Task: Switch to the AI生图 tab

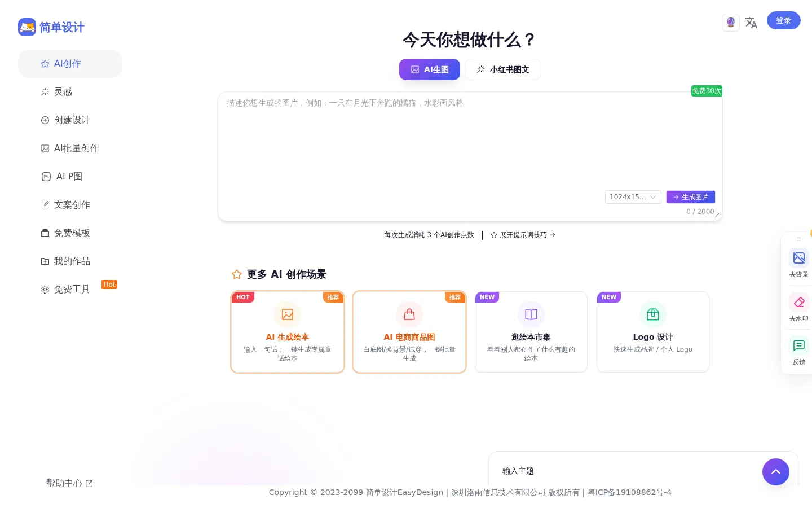Action: tap(430, 69)
